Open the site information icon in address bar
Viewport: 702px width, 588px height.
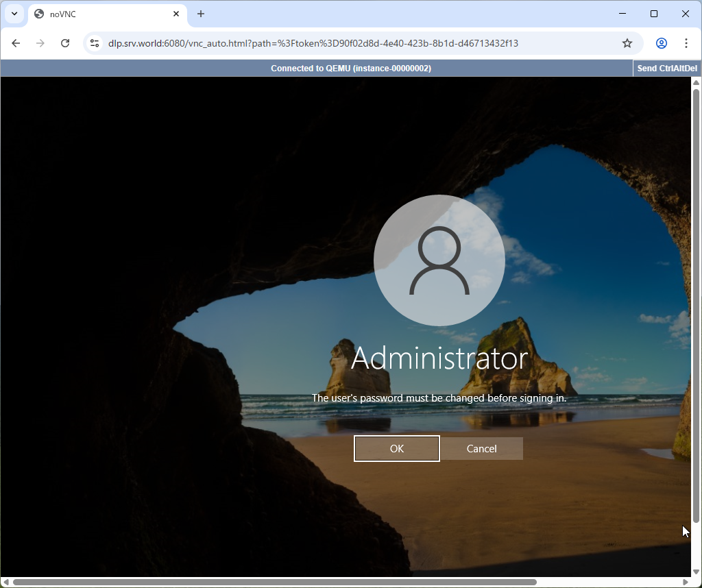point(95,43)
